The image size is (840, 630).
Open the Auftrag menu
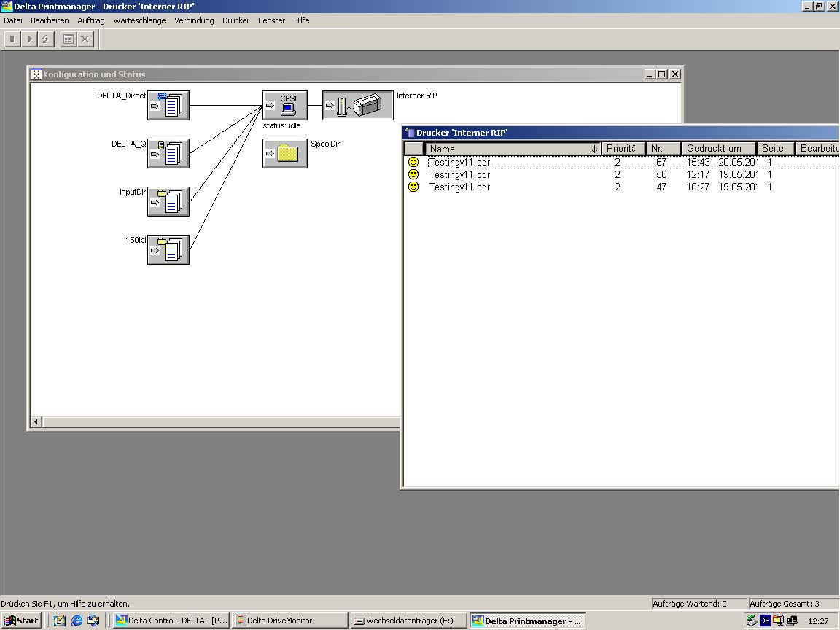[x=91, y=20]
